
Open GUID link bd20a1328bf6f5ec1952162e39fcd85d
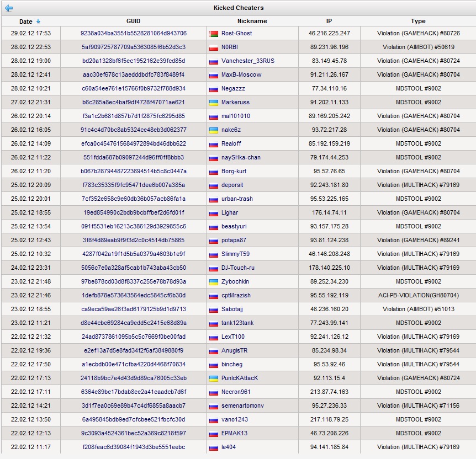pos(133,61)
